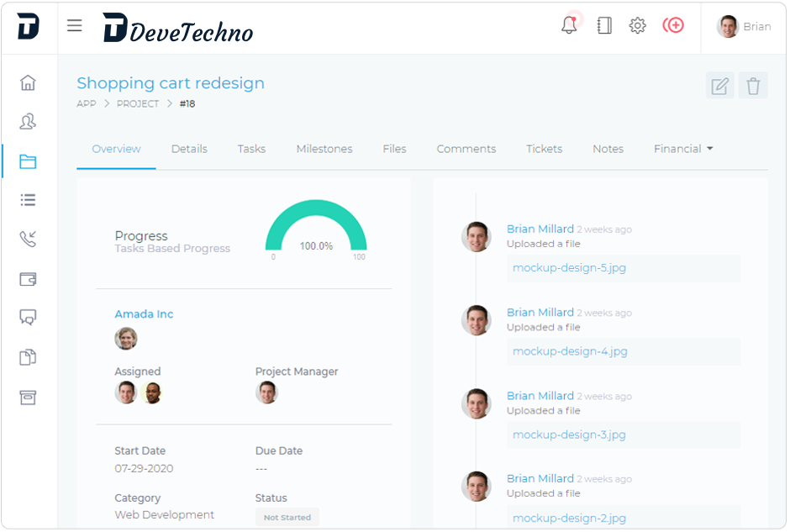Screen dimensions: 790x532
Task: Open the documents icon in sidebar
Action: (29, 357)
